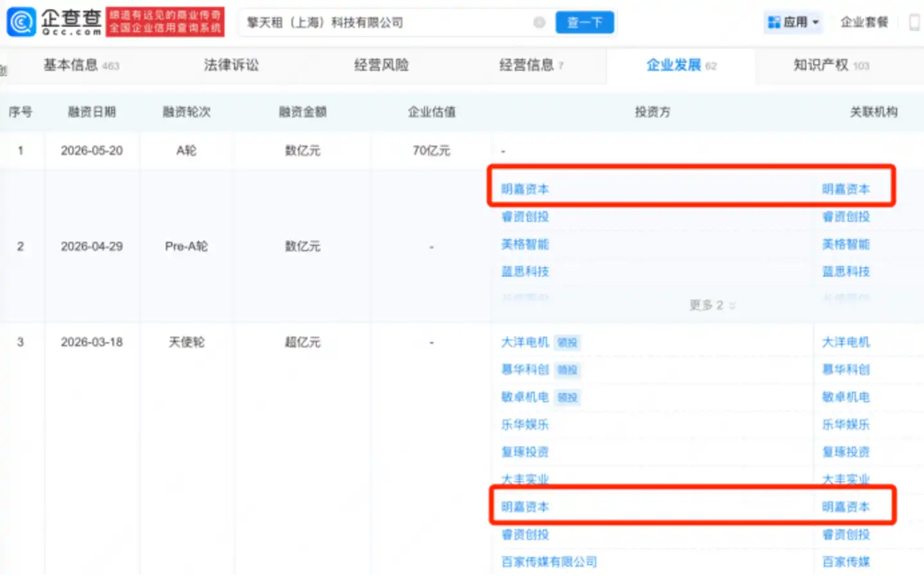The height and width of the screenshot is (576, 924).
Task: Click the 投资方 column header
Action: coord(653,112)
